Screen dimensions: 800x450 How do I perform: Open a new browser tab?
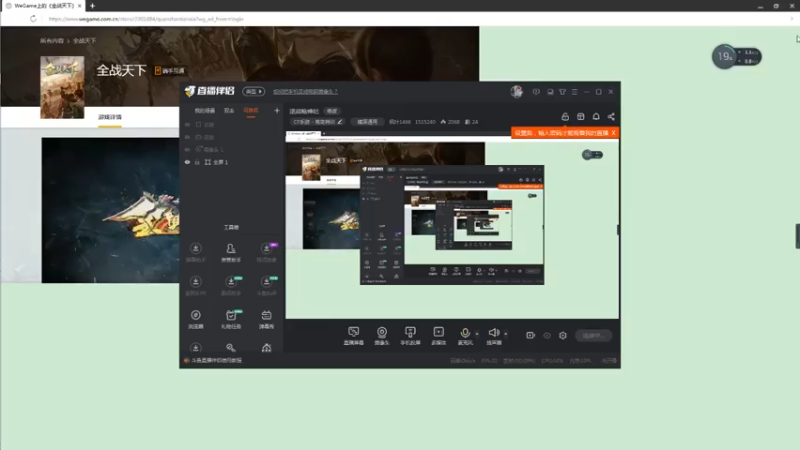pyautogui.click(x=92, y=6)
